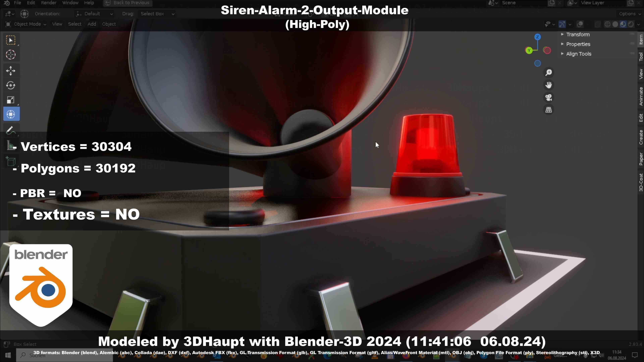Open the Window menu

point(70,3)
